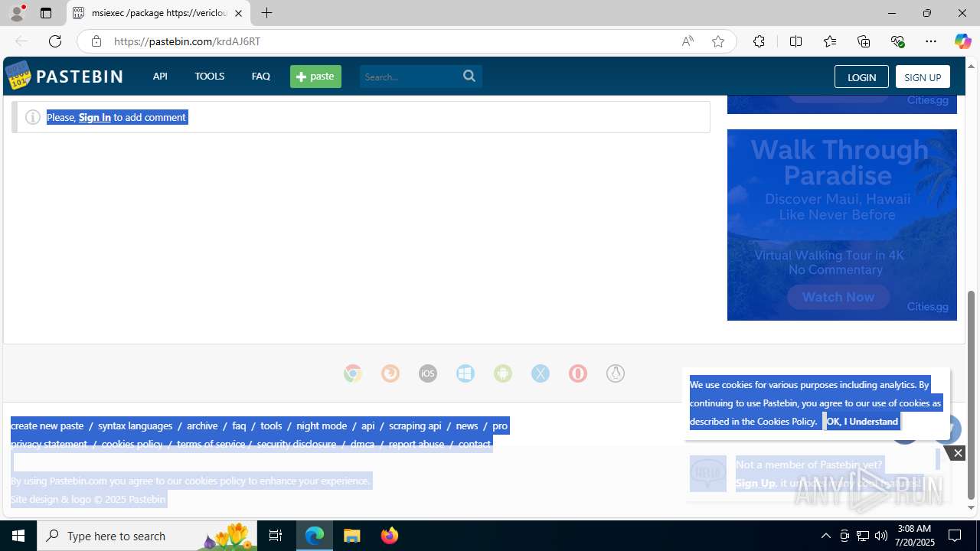Open 'tools' footer link

coord(271,425)
